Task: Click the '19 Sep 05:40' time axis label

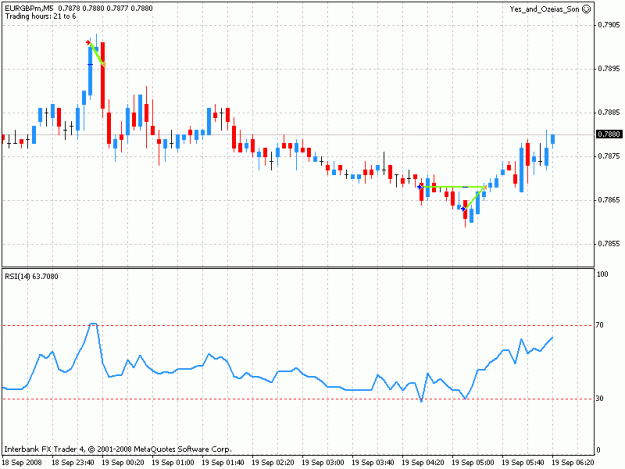Action: coord(523,462)
